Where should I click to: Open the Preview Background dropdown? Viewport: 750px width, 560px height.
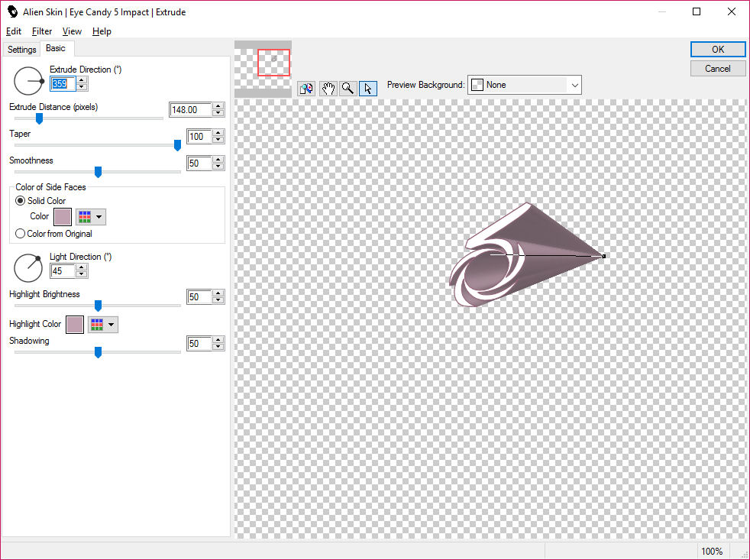524,85
